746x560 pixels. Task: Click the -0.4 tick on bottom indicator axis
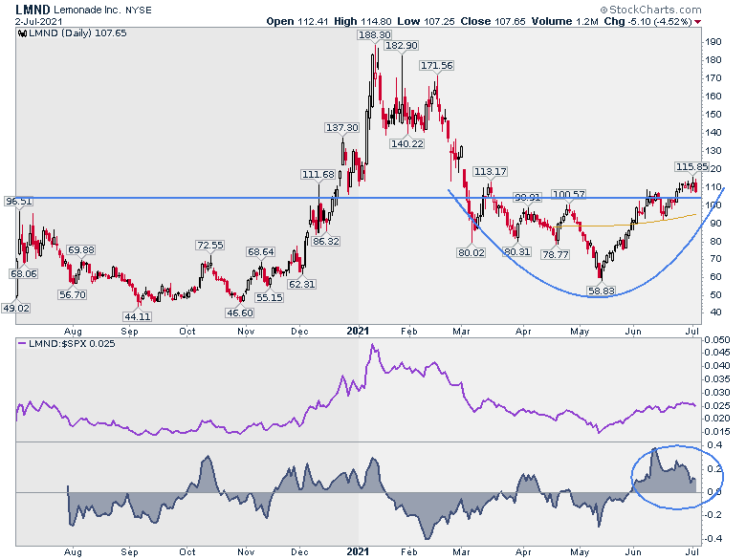(x=713, y=539)
